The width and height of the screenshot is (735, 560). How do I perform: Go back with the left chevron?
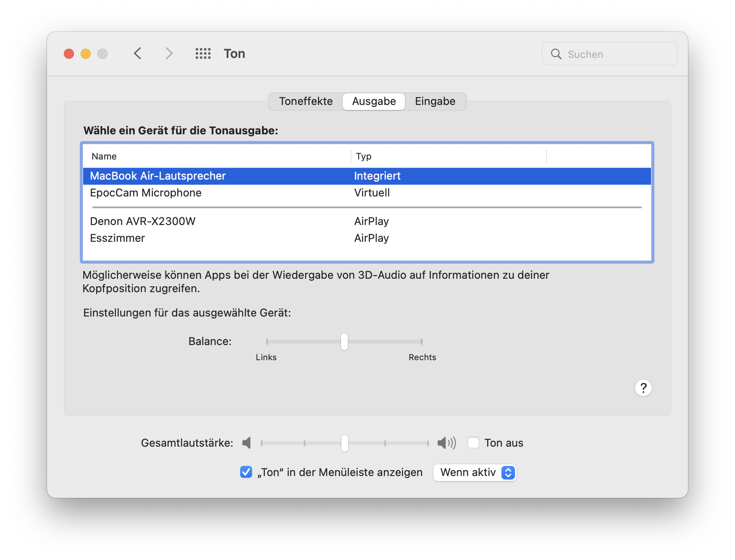coord(137,53)
